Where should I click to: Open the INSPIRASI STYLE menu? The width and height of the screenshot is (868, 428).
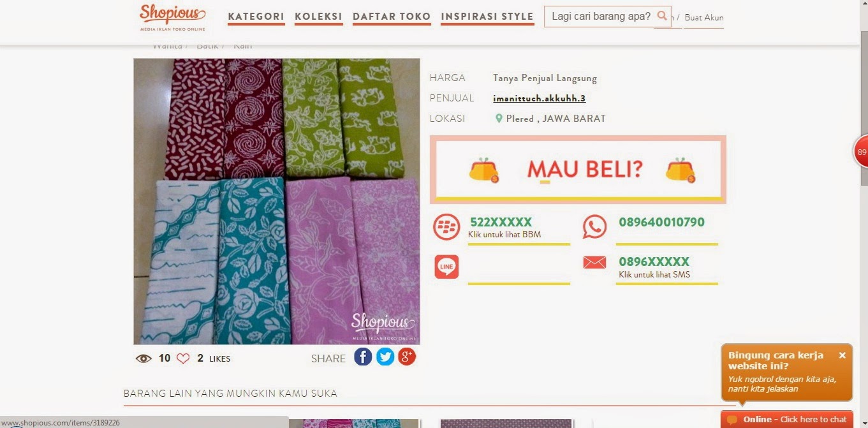487,17
